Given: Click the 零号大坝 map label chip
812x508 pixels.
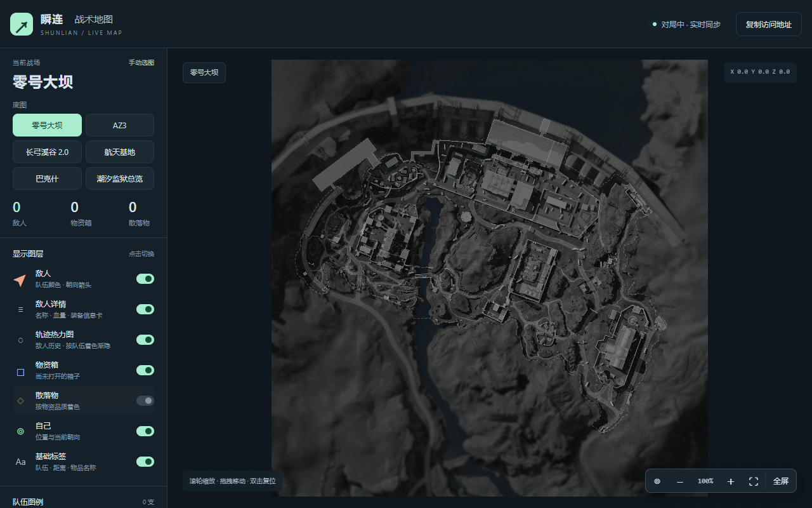Looking at the screenshot, I should click(x=204, y=72).
